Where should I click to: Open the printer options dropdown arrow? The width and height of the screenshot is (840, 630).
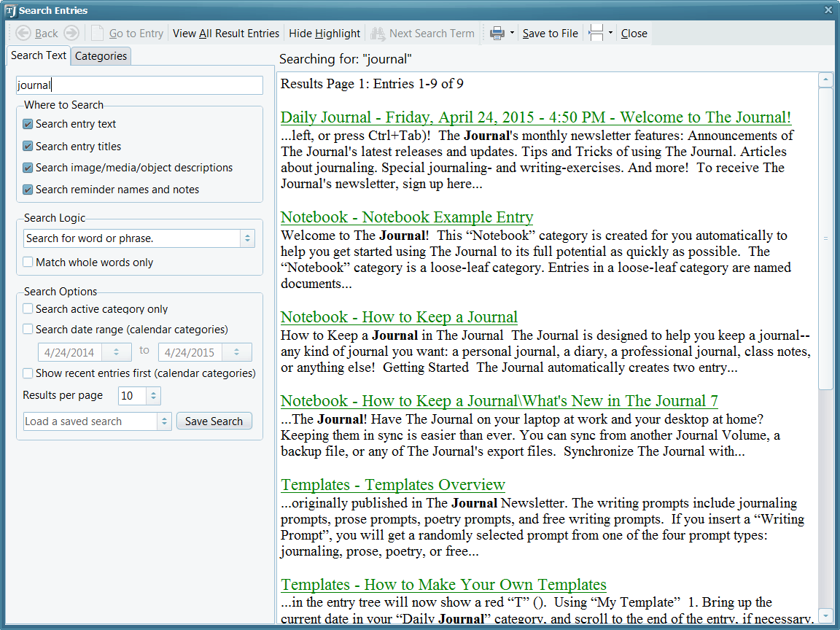coord(512,33)
